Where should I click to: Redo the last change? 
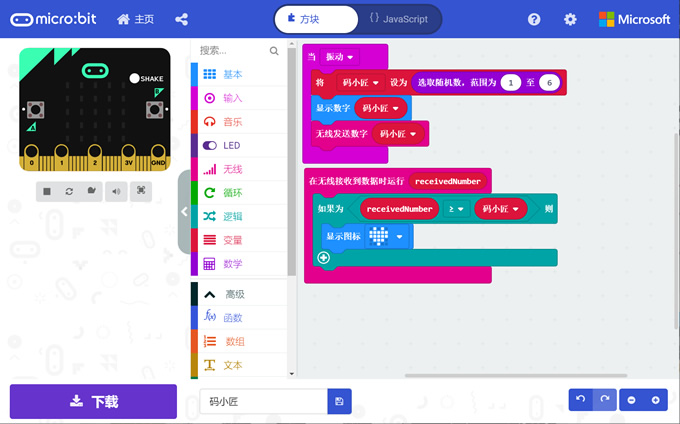coord(605,399)
